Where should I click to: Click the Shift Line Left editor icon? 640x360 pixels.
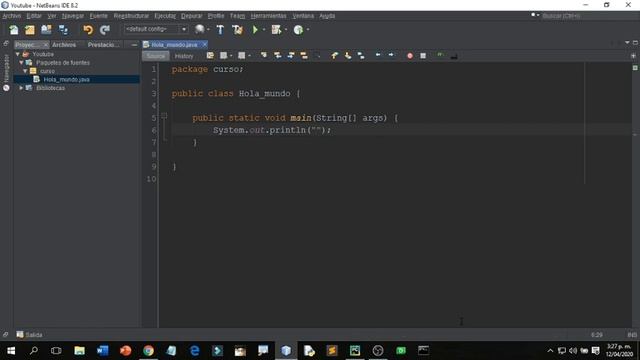[x=378, y=55]
